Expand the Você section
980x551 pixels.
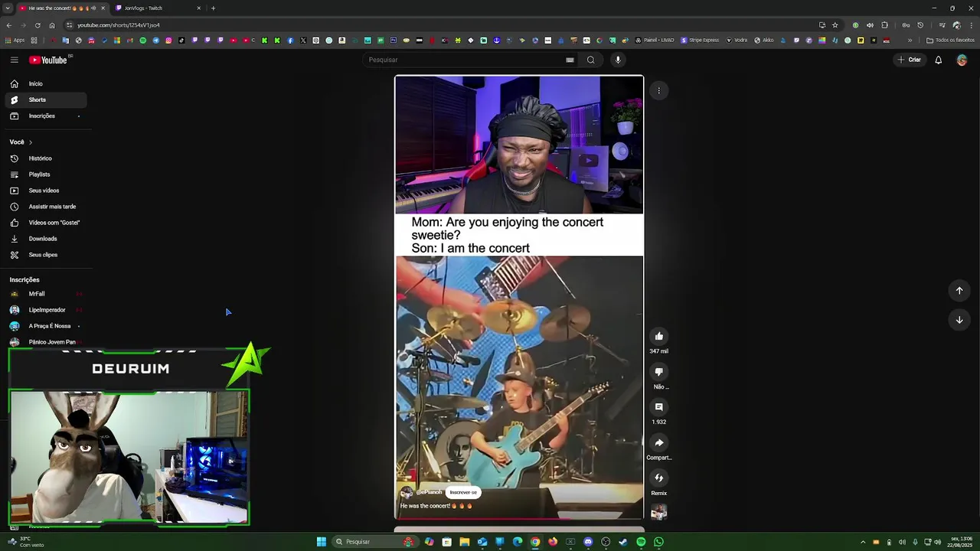(x=21, y=142)
